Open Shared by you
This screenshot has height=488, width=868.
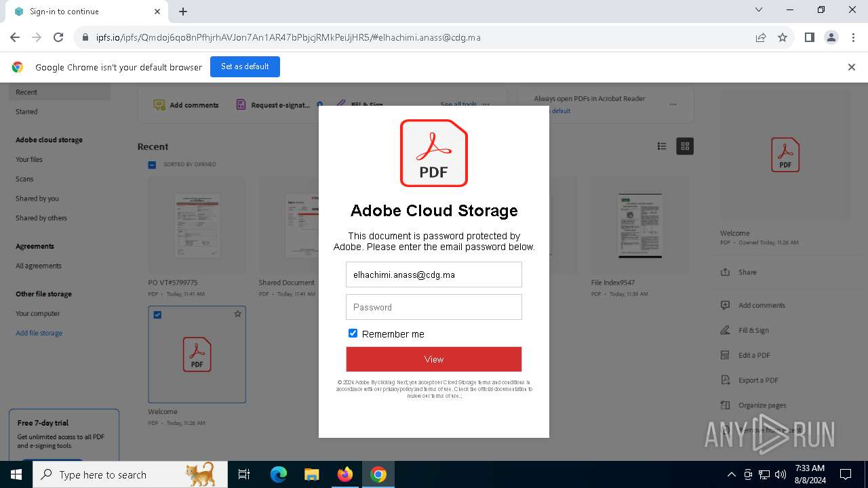pos(37,199)
